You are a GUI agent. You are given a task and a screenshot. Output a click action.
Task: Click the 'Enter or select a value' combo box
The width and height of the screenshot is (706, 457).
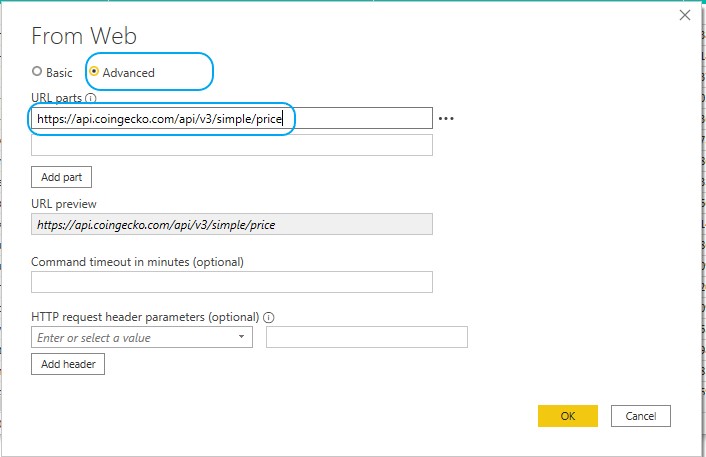[x=132, y=338]
